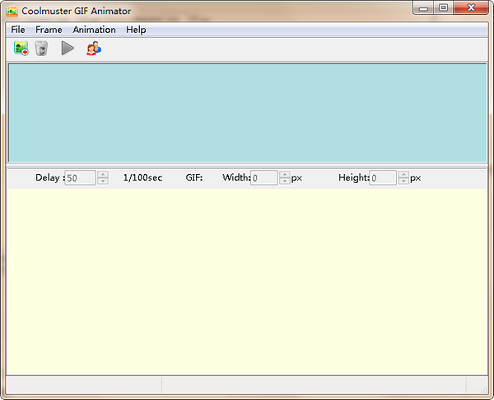Click the 'Delay :' label
Screen dimensions: 494x400
[x=50, y=178]
